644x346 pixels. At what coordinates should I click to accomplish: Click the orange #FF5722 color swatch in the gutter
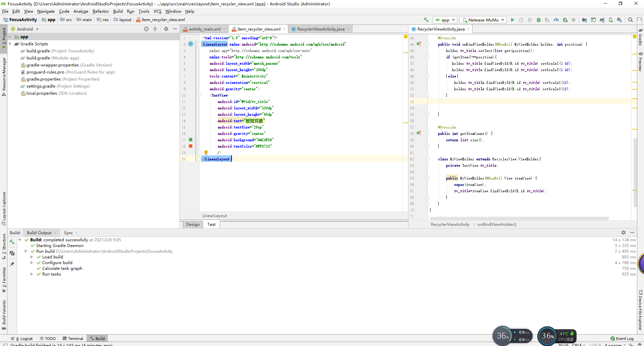(x=191, y=146)
